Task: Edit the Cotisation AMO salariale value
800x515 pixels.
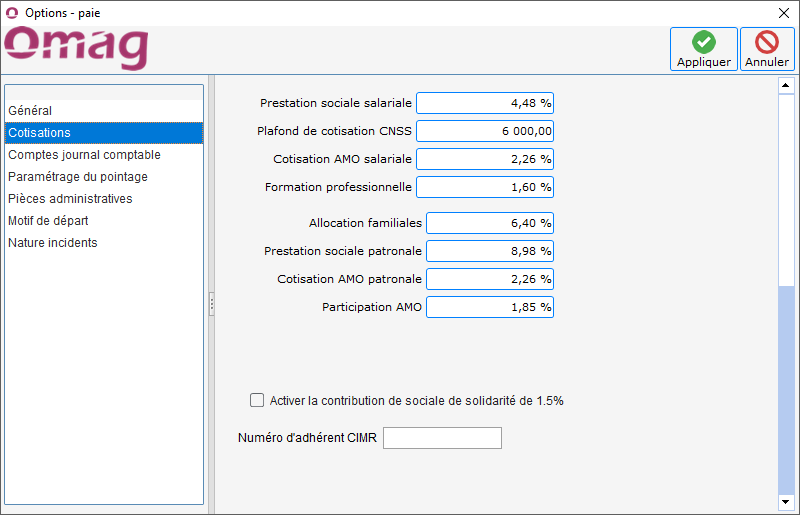Action: click(x=485, y=159)
